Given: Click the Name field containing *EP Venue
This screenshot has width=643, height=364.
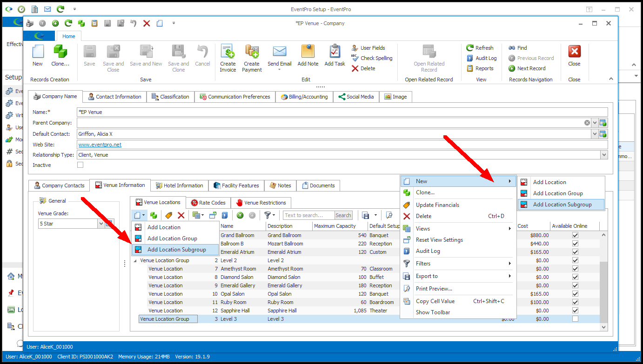Looking at the screenshot, I should pos(342,112).
